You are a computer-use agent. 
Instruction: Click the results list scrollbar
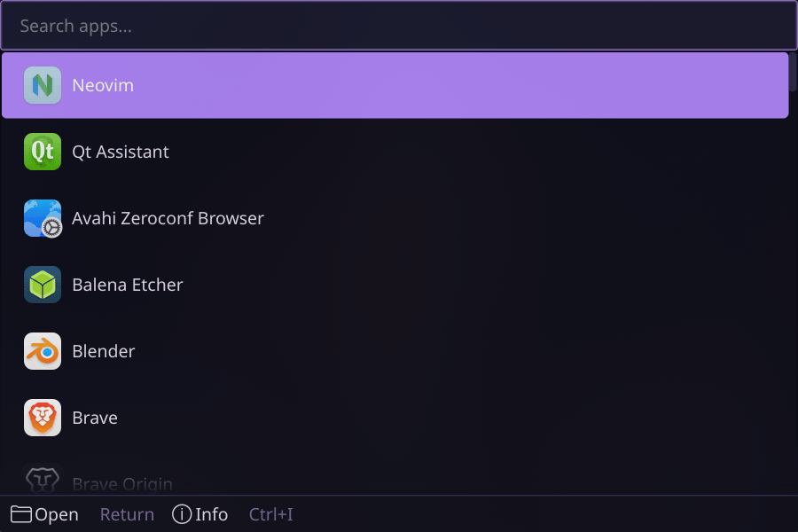[x=793, y=72]
